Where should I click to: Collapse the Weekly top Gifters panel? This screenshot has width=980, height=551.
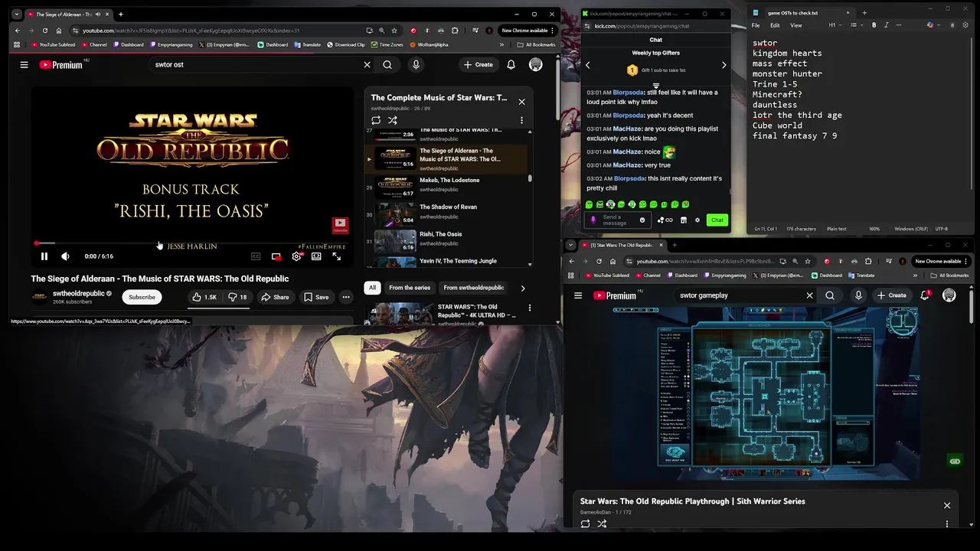click(x=656, y=86)
